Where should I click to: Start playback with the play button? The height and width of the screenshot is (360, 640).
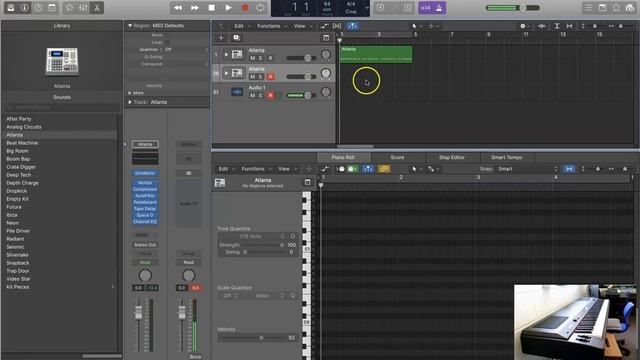pyautogui.click(x=228, y=8)
